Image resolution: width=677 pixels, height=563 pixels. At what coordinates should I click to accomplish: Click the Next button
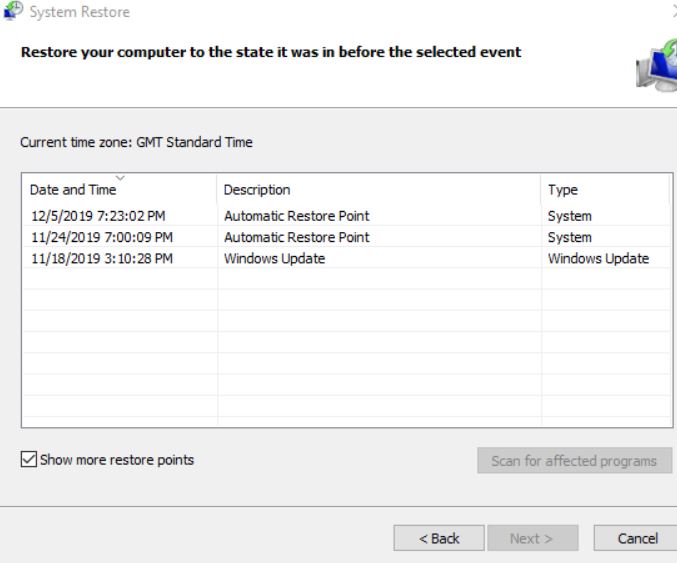tap(532, 538)
